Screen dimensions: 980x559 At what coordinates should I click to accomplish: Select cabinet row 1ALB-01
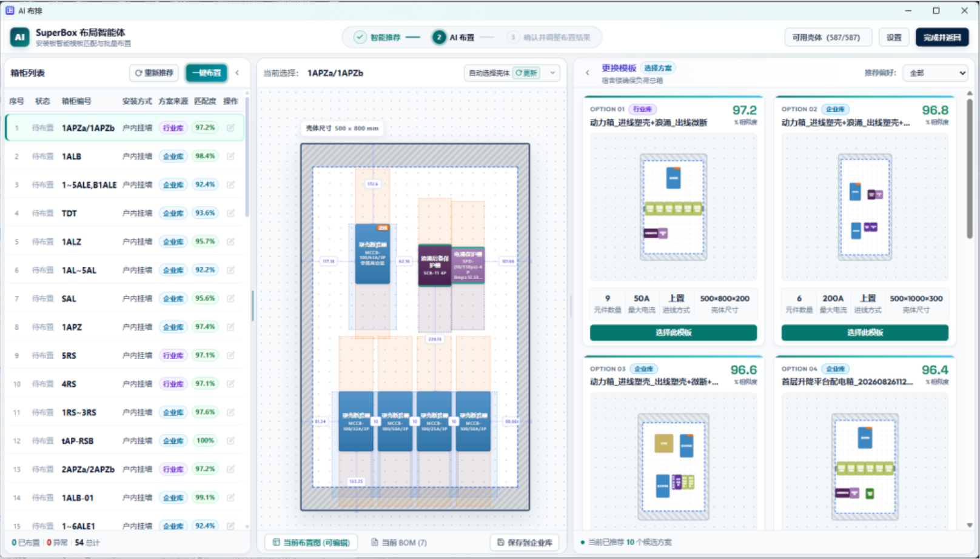[125, 498]
